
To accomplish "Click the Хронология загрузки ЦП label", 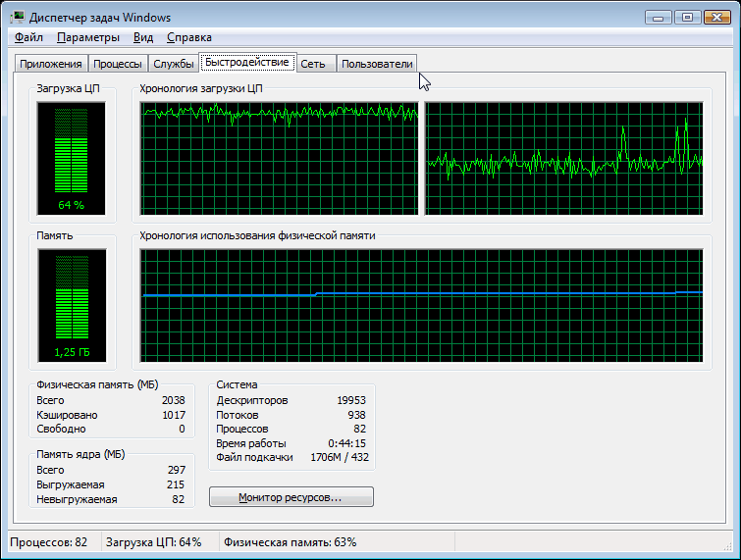I will (x=201, y=89).
